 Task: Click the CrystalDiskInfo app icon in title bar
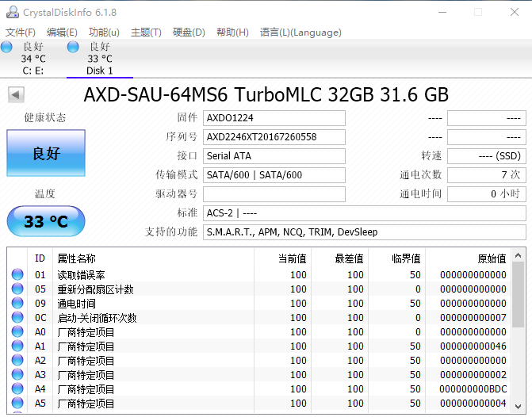click(13, 12)
